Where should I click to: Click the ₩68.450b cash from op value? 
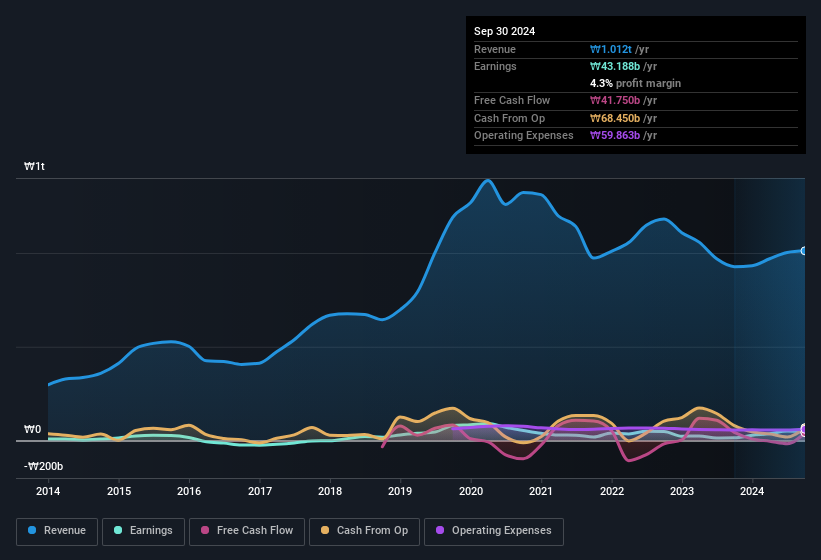click(x=615, y=118)
